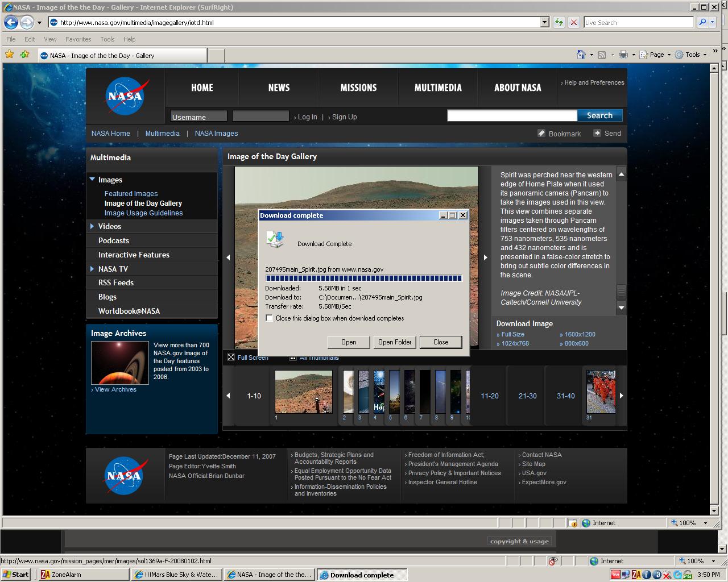Go to MULTIMEDIA navigation tab
Viewport: 728px width, 582px height.
coord(438,88)
